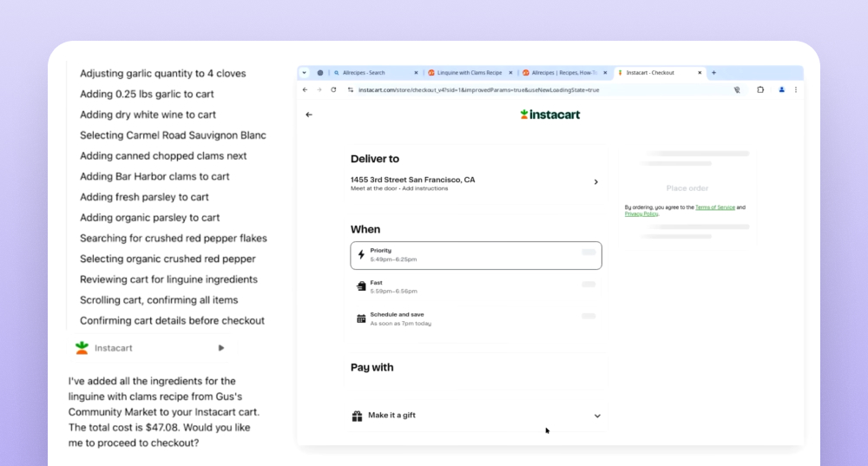The height and width of the screenshot is (466, 868).
Task: Click 'Adding 0.25 lbs garlic to cart' step
Action: point(147,94)
